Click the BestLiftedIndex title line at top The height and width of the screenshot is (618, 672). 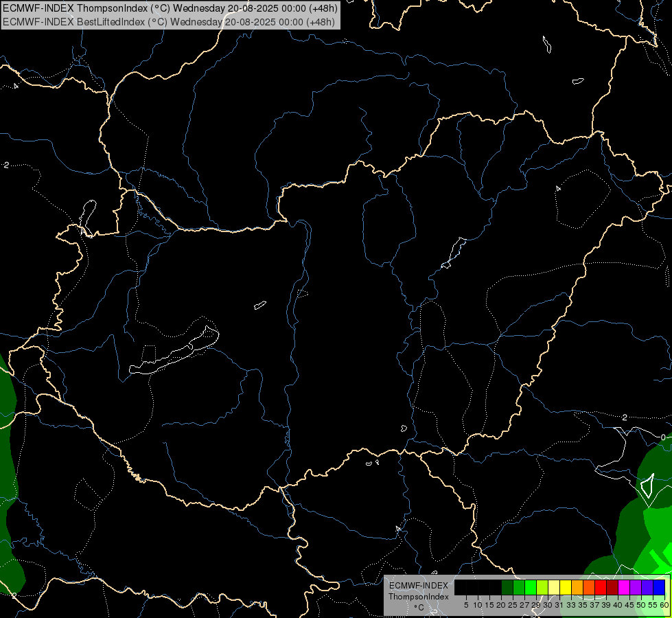(x=168, y=21)
